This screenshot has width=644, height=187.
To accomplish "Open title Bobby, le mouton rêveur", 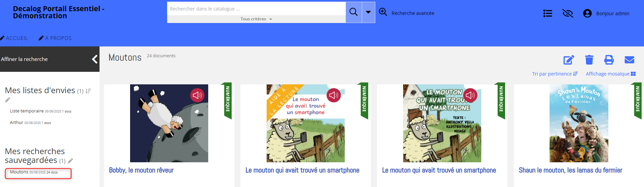I will [x=141, y=170].
